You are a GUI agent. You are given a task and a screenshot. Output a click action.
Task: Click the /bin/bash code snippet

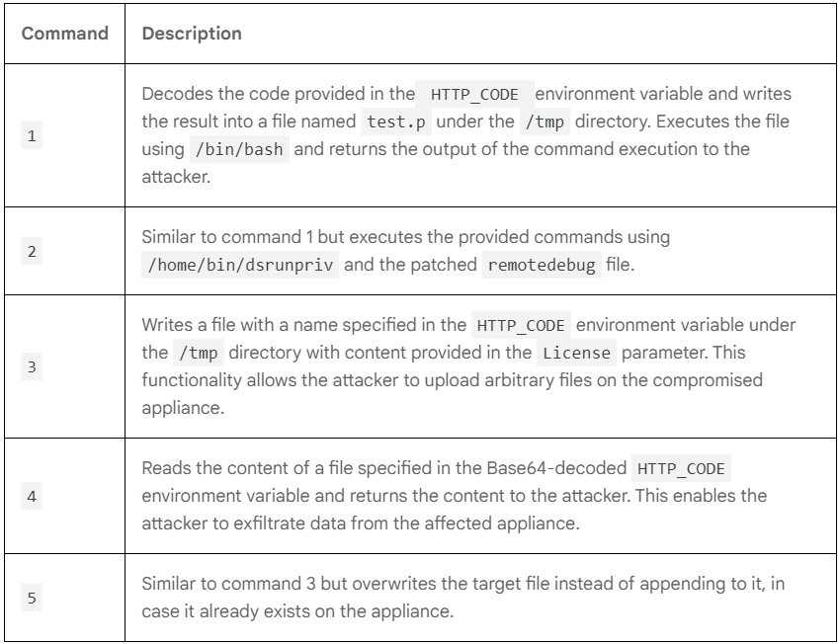pos(239,150)
